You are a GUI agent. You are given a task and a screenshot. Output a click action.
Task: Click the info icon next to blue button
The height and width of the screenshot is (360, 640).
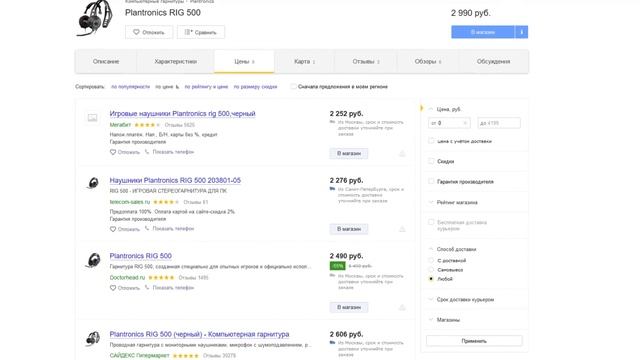pyautogui.click(x=521, y=32)
